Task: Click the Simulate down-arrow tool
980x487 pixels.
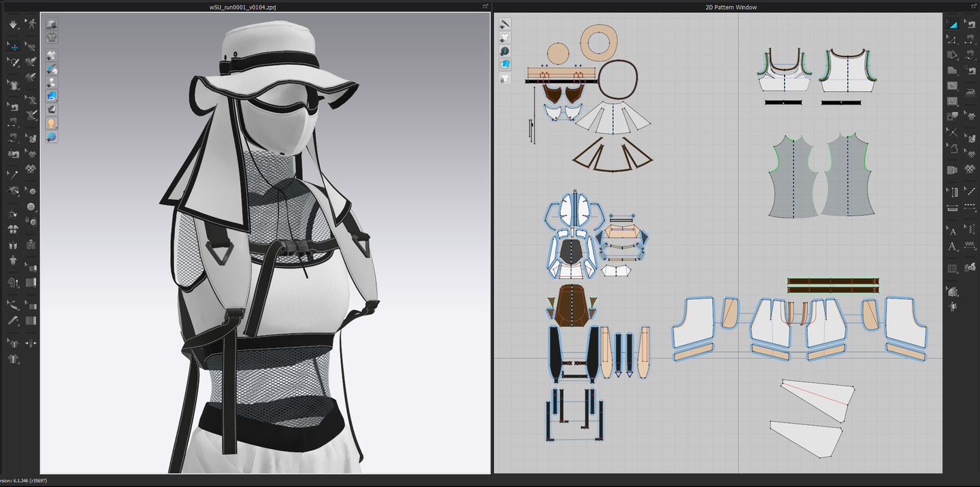Action: tap(13, 24)
